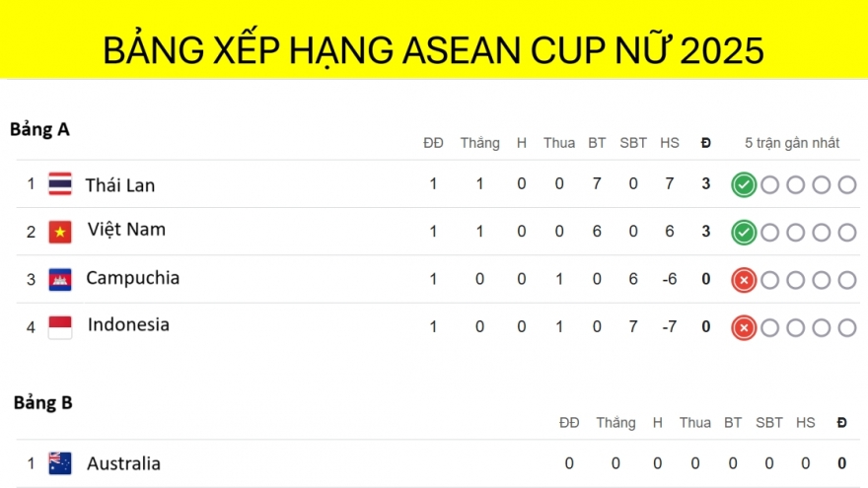The height and width of the screenshot is (488, 868).
Task: Click the Cambodia flag icon
Action: [x=60, y=279]
